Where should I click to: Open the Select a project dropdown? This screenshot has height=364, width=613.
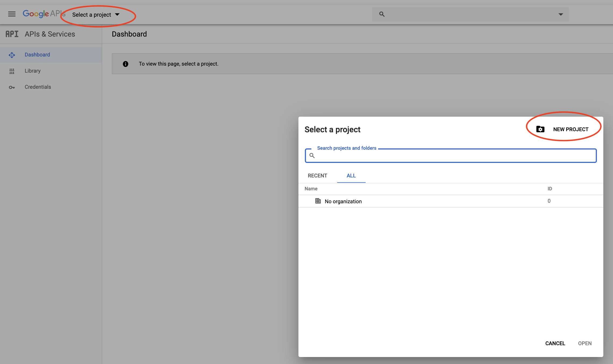point(95,15)
